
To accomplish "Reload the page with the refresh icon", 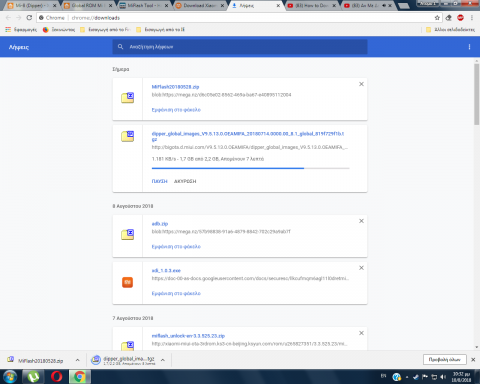I will tap(29, 18).
